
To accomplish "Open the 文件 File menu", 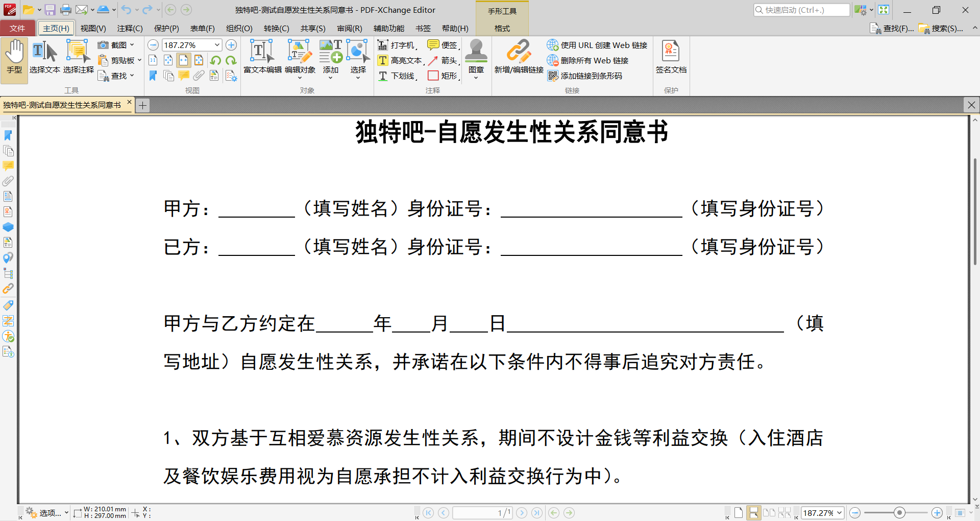I will [x=18, y=28].
